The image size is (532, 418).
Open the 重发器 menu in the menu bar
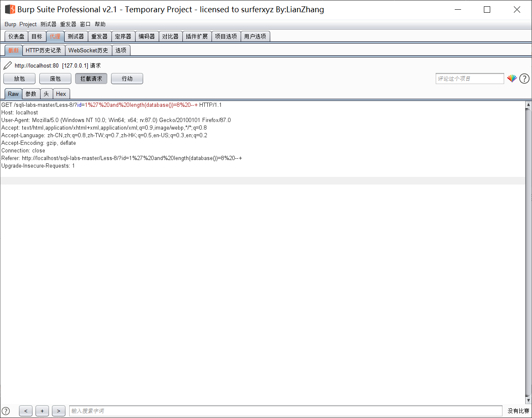click(x=68, y=24)
